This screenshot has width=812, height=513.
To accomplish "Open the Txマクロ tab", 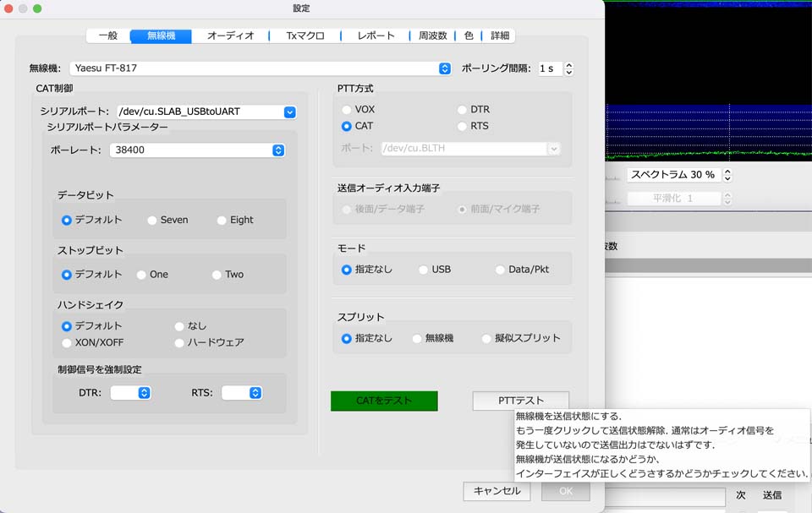I will point(304,35).
